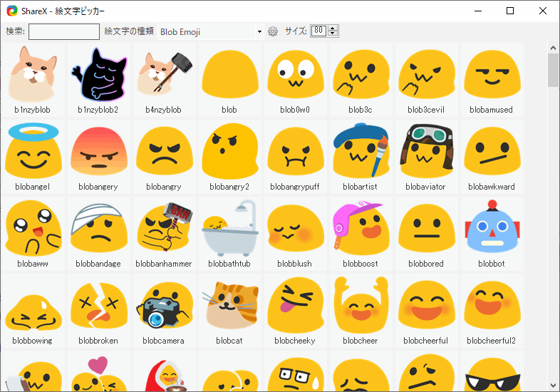Select the blobboost helmet emoji
Screen dimensions: 560x392
pos(361,234)
